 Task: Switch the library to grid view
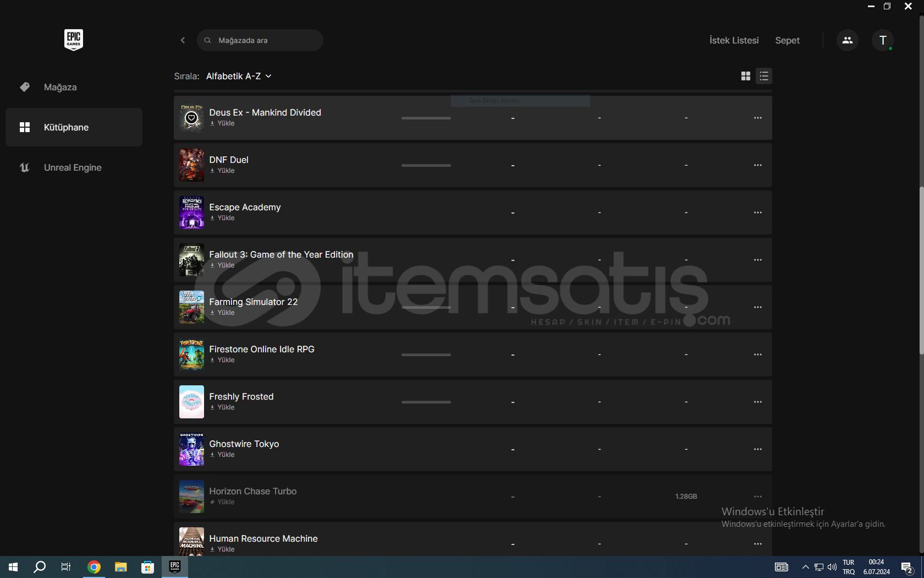(x=746, y=76)
